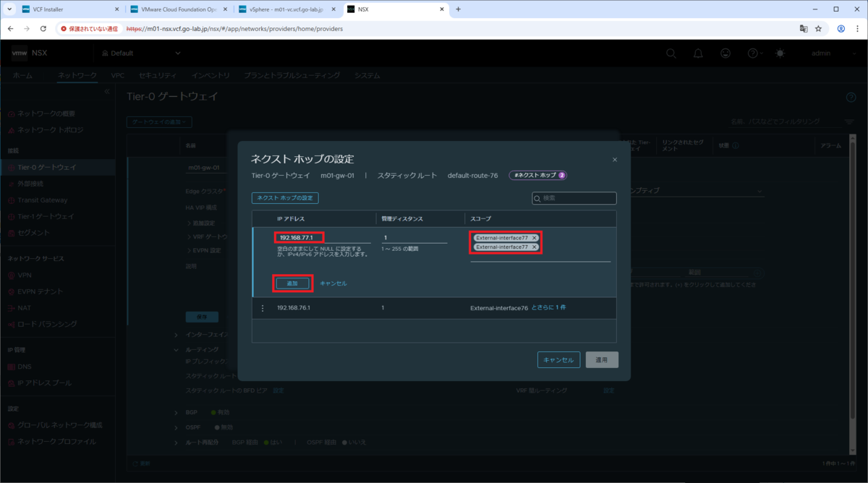868x483 pixels.
Task: Click the smiley feedback icon
Action: pos(726,54)
